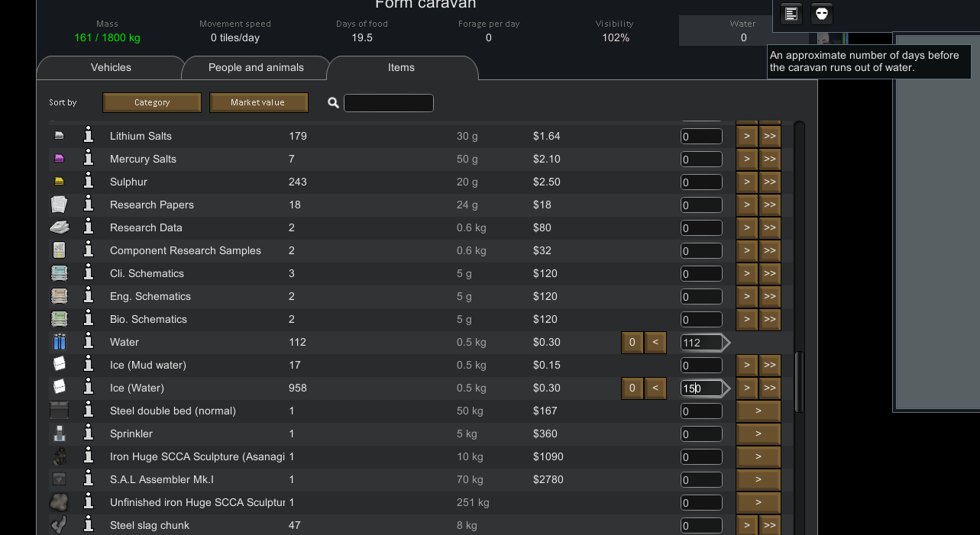Switch to the Vehicles tab
The height and width of the screenshot is (535, 980).
coord(111,68)
